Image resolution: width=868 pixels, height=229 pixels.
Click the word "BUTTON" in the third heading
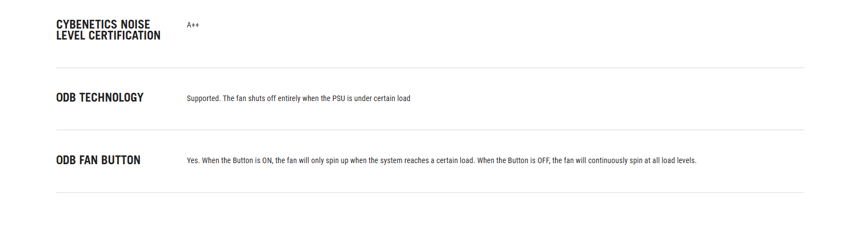tap(121, 160)
